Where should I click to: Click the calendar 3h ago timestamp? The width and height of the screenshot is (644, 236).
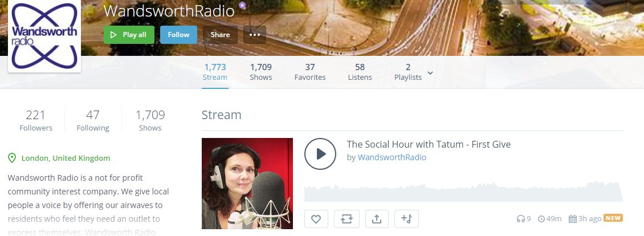585,219
